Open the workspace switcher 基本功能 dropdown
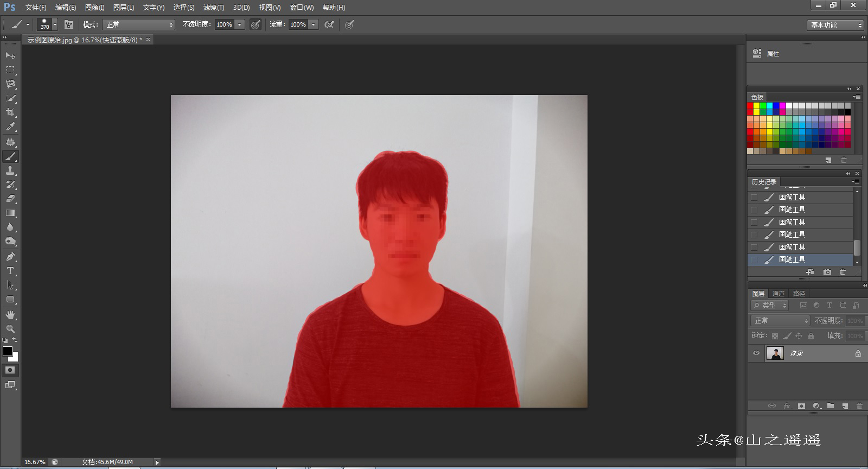Viewport: 868px width, 469px height. 835,25
